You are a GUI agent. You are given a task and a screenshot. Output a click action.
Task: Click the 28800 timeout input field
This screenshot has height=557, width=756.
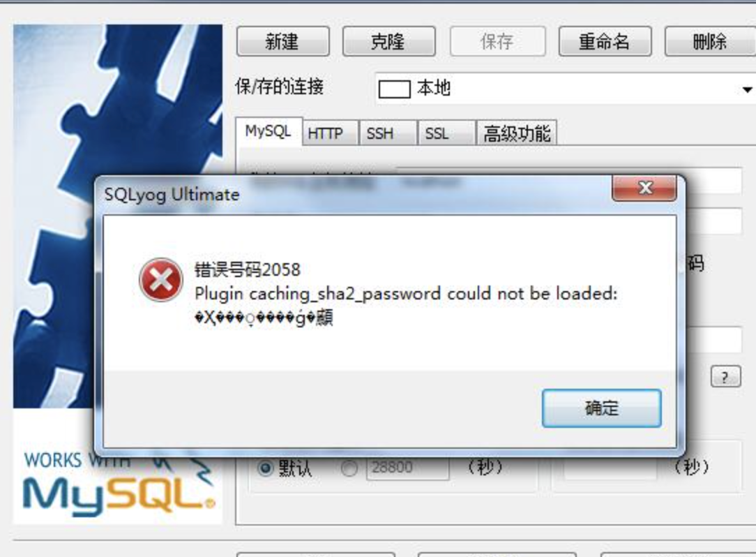pyautogui.click(x=407, y=468)
